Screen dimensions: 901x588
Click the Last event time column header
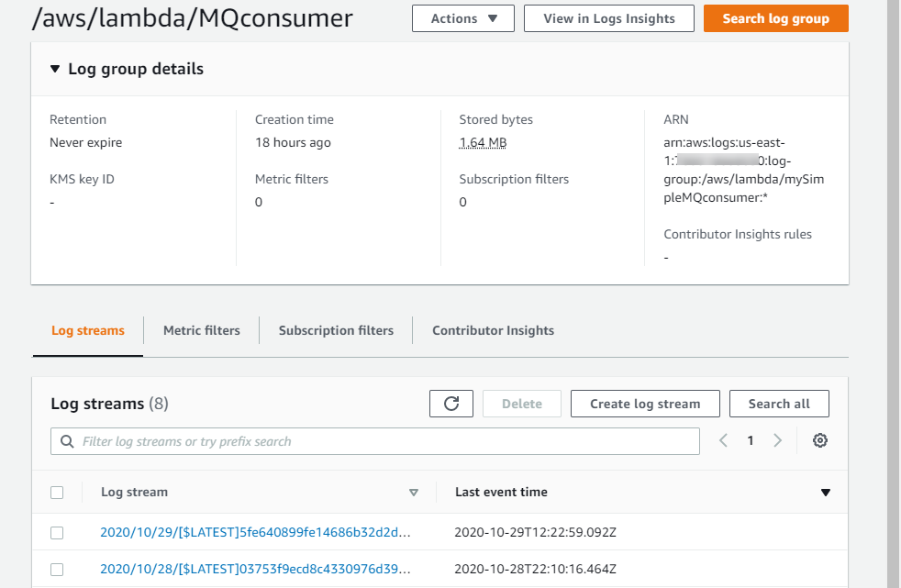click(501, 492)
